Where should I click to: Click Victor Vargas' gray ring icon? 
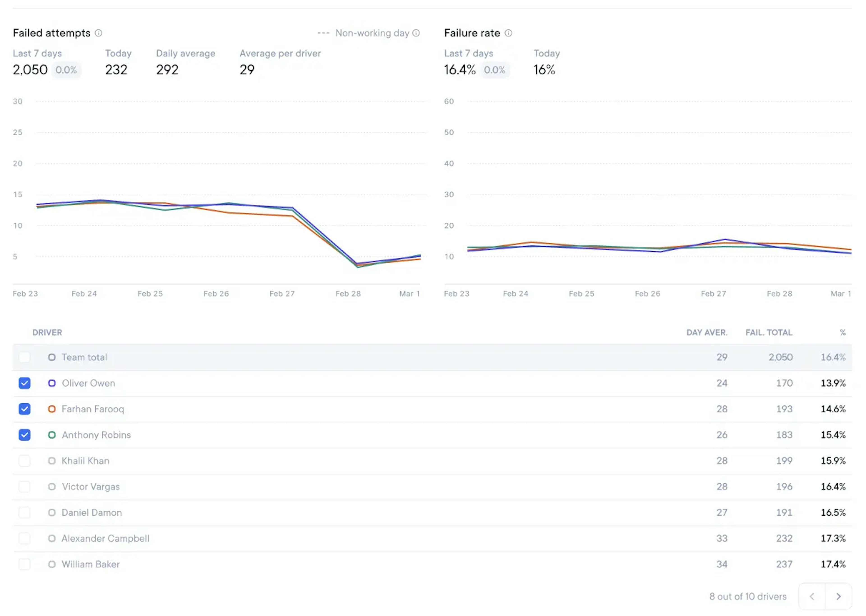(x=52, y=487)
